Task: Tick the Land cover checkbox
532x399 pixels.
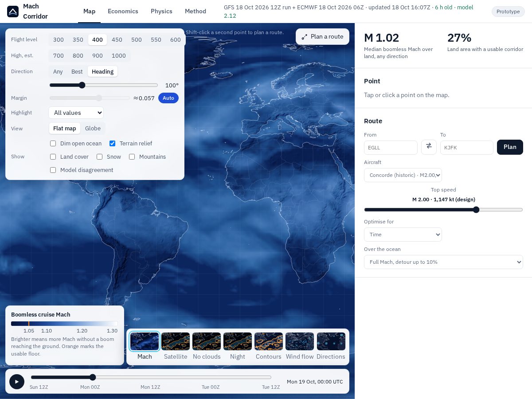Action: [x=53, y=157]
